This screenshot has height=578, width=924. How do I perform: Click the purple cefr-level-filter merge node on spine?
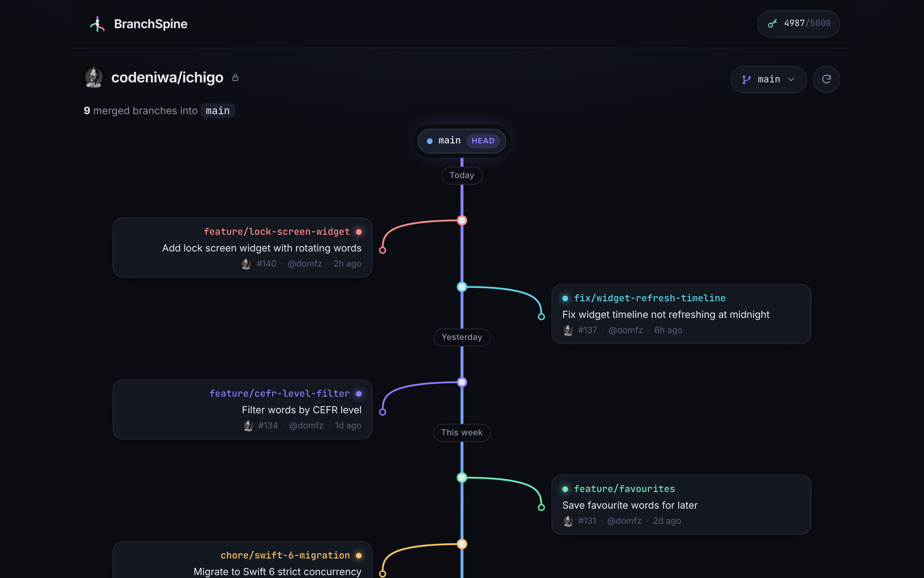[462, 382]
